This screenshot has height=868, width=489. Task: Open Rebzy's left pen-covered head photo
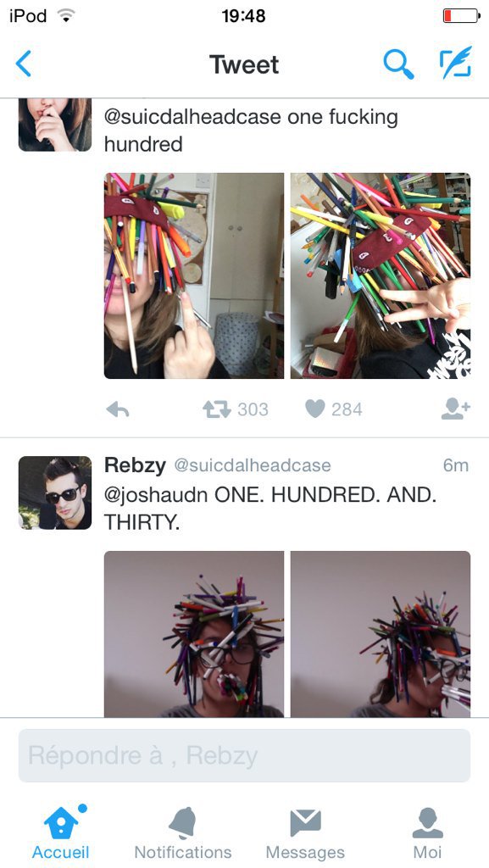(193, 634)
